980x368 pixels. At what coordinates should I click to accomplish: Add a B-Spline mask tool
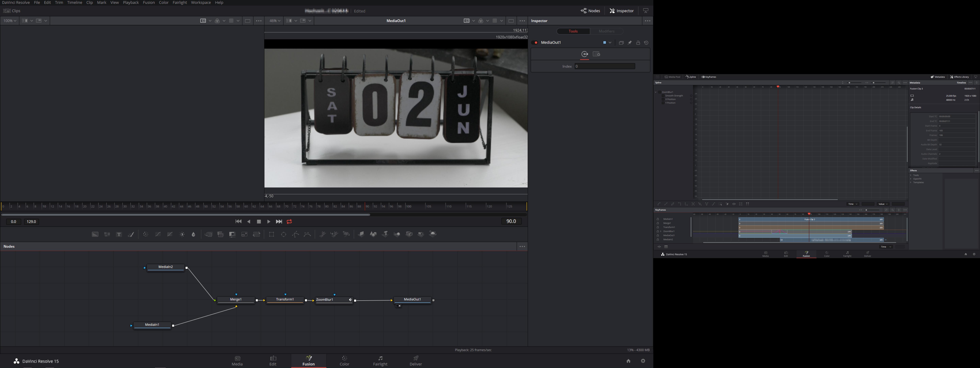[x=307, y=234]
